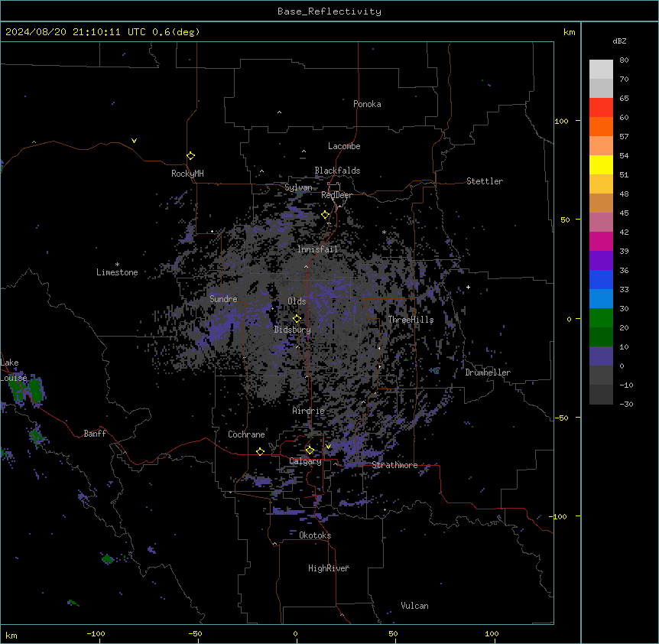Click the Sylvan label
The image size is (659, 644).
(x=298, y=187)
